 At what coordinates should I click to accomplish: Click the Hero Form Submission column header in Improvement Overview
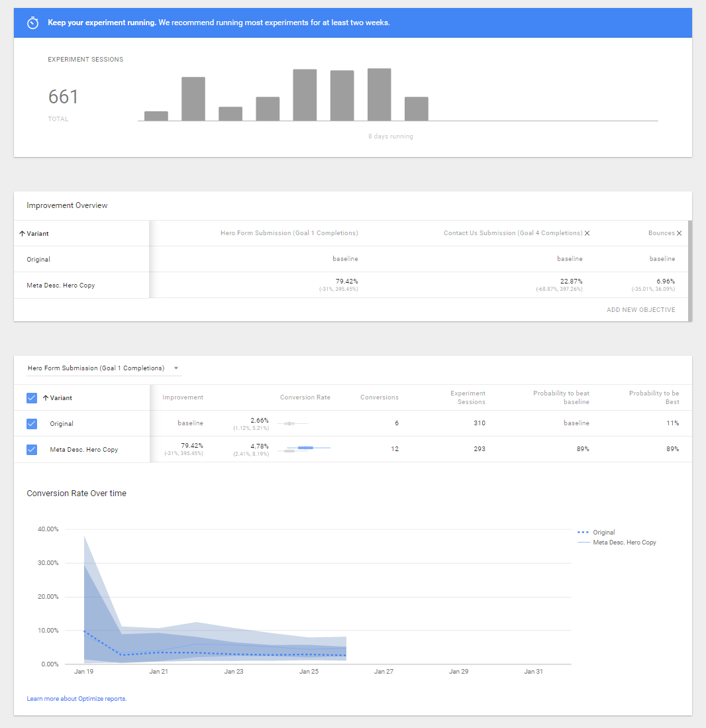(289, 233)
